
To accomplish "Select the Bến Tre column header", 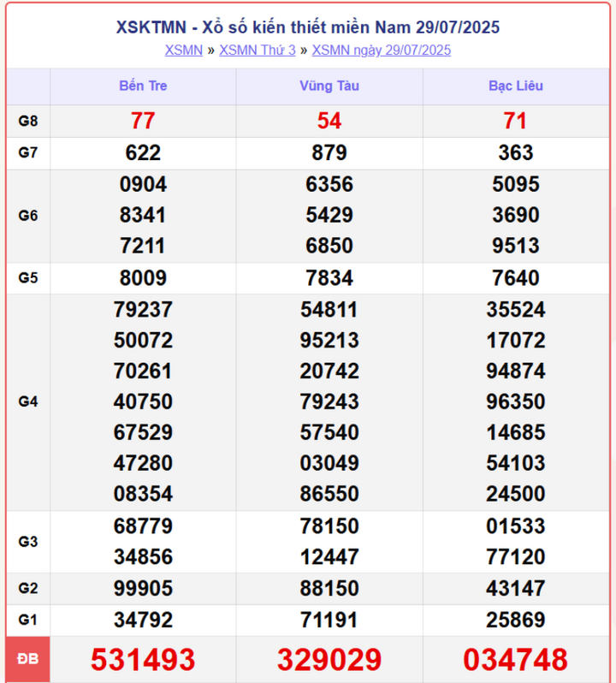I will click(x=143, y=86).
